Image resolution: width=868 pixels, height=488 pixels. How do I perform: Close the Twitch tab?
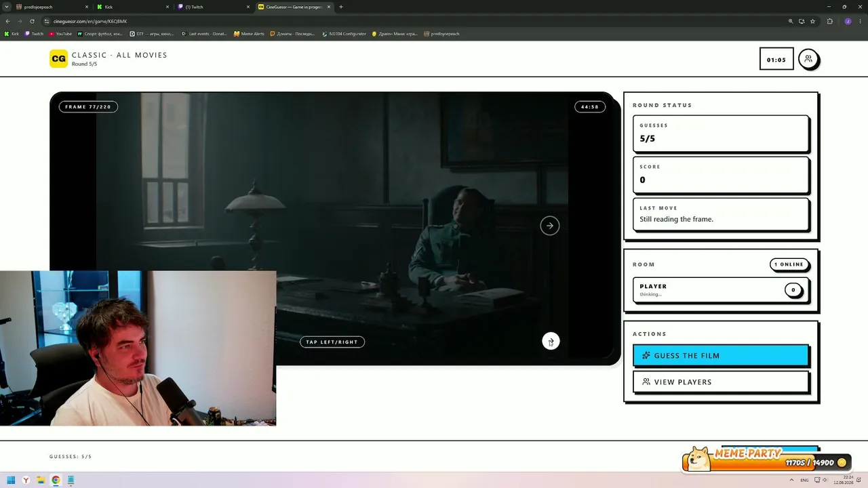coord(248,7)
